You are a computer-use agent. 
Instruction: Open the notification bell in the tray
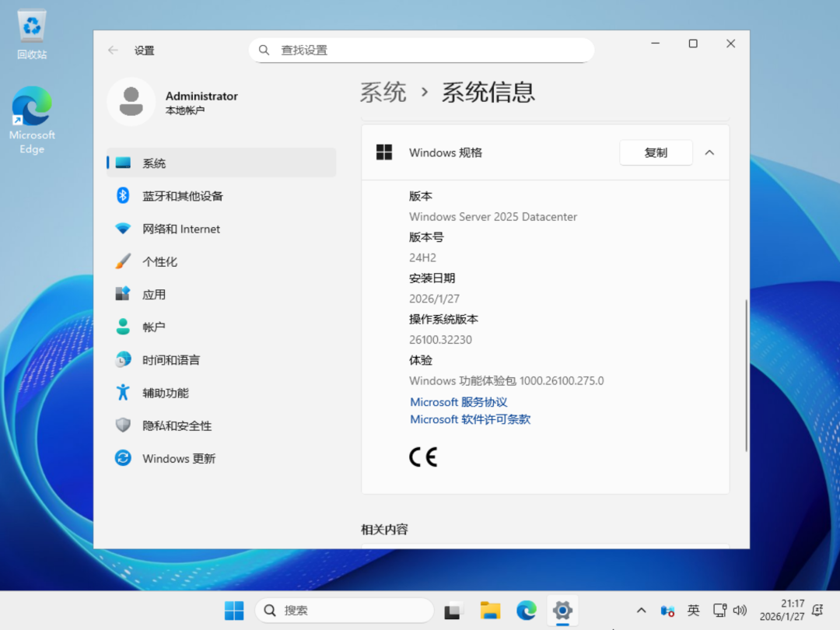tap(817, 611)
